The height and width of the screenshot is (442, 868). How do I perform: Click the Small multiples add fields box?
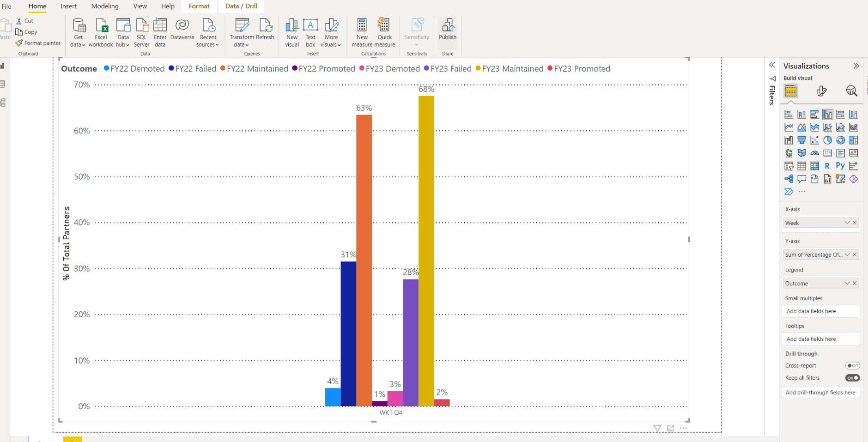coord(820,311)
